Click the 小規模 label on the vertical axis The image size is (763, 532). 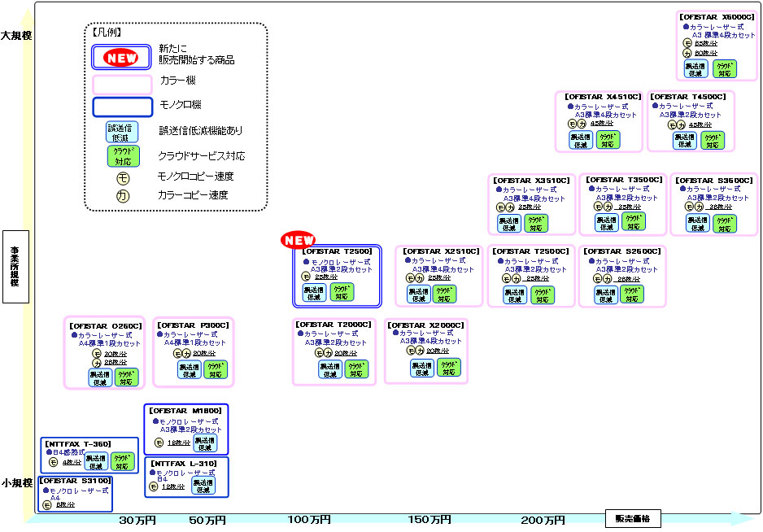click(x=16, y=483)
